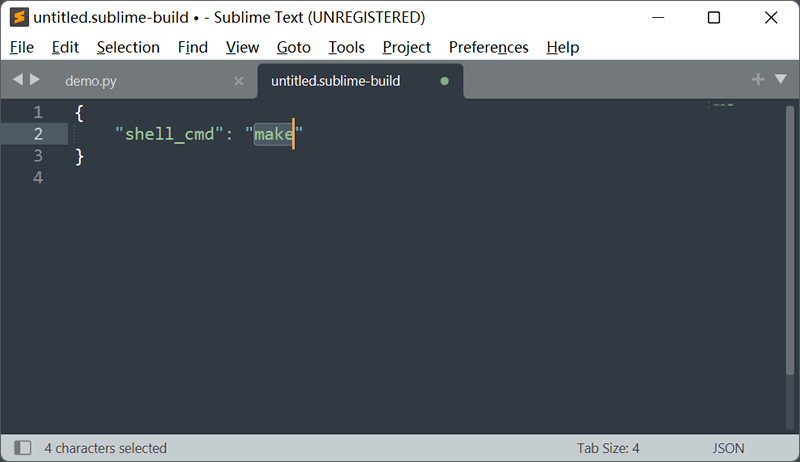Close the demo.py tab
Viewport: 800px width, 462px height.
pos(238,81)
